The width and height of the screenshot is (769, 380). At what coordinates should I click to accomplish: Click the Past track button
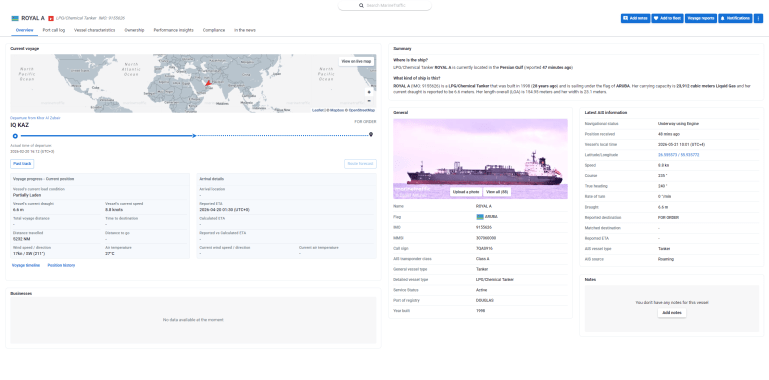pyautogui.click(x=22, y=164)
